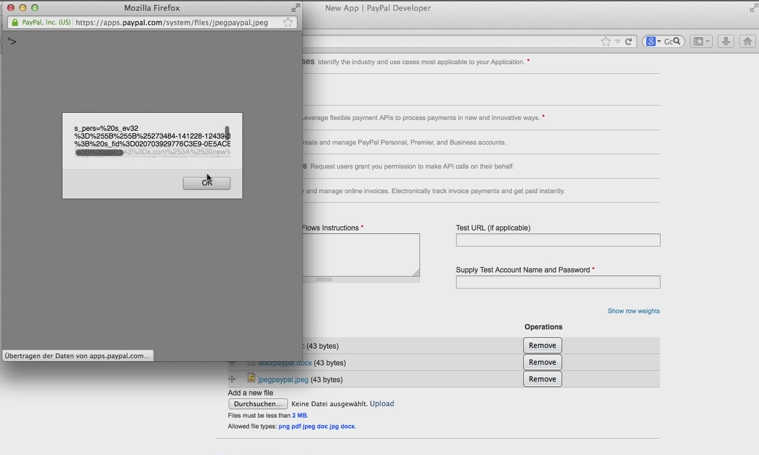
Task: Click the "png pdf jpeg doc jpg docx" allowed types text
Action: click(x=317, y=426)
